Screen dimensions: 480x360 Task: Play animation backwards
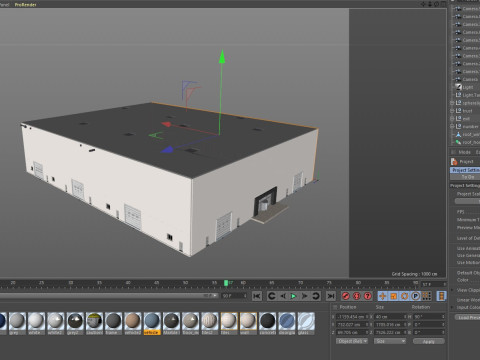[283, 296]
